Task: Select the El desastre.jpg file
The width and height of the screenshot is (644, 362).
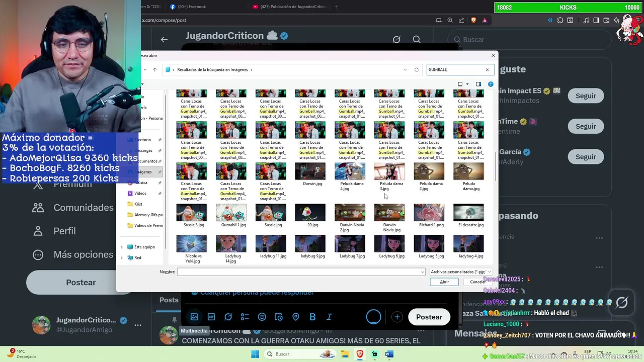Action: [469, 216]
